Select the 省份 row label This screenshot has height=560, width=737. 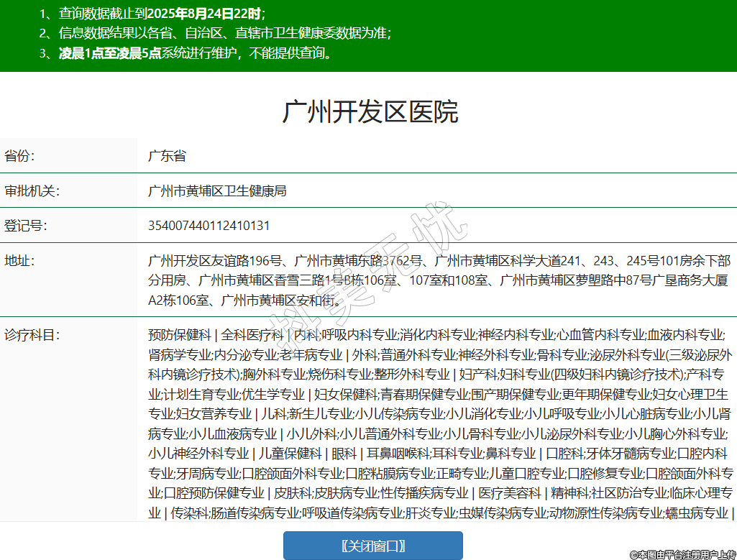tap(19, 155)
